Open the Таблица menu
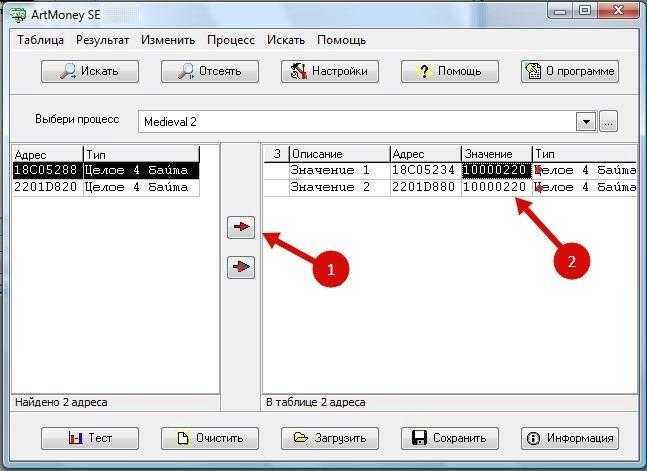647x471 pixels. 40,40
